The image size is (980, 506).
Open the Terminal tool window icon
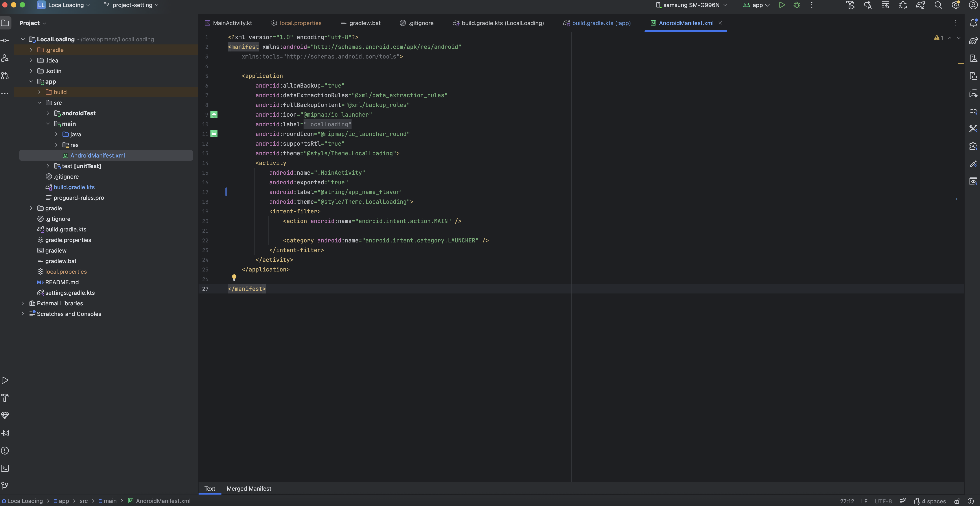point(5,468)
